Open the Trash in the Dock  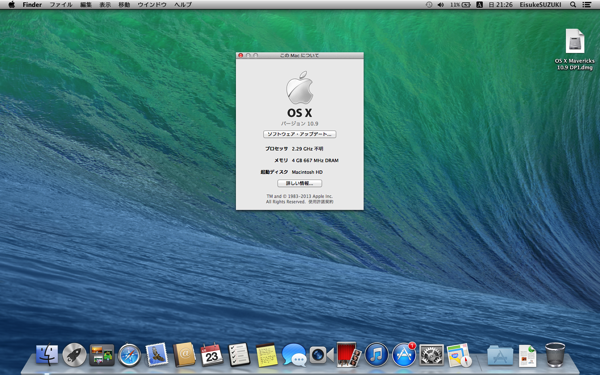[555, 355]
